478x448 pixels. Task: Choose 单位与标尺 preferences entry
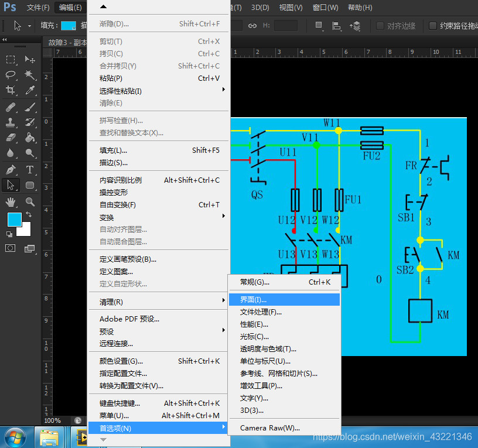[x=285, y=361]
